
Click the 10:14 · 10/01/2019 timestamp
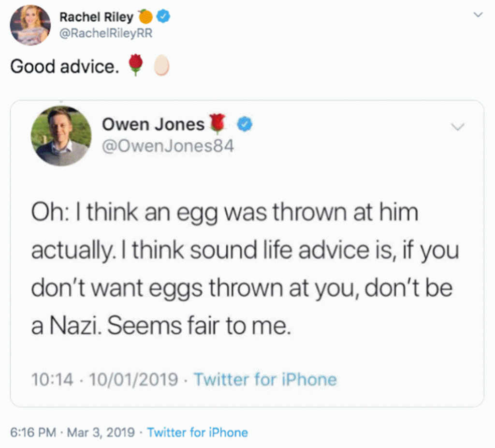pos(104,379)
